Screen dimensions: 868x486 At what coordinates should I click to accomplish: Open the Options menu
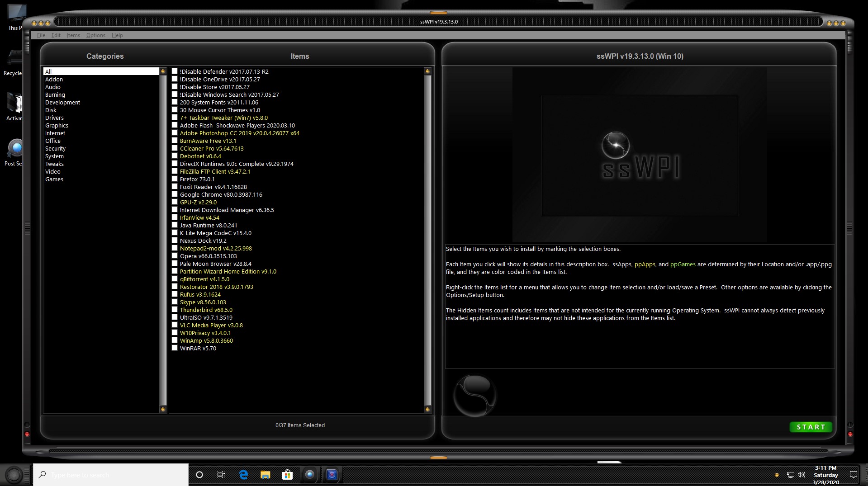[96, 35]
